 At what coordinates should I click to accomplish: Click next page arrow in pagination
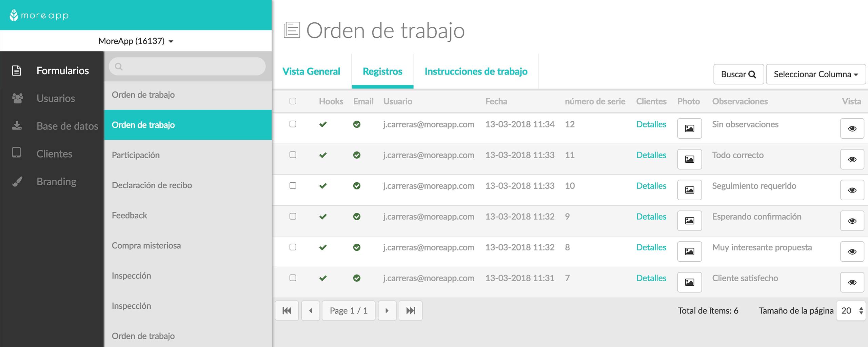click(387, 310)
